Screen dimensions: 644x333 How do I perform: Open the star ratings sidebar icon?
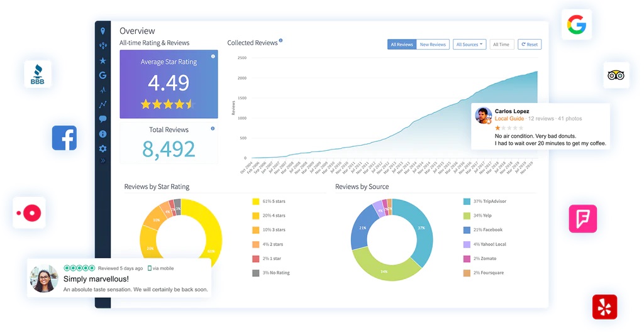click(103, 61)
